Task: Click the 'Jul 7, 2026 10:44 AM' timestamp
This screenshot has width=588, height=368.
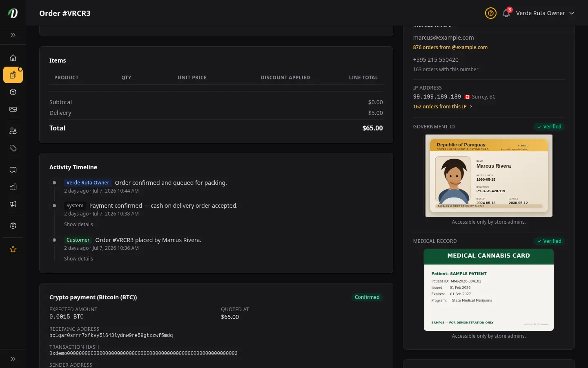Action: coord(116,191)
